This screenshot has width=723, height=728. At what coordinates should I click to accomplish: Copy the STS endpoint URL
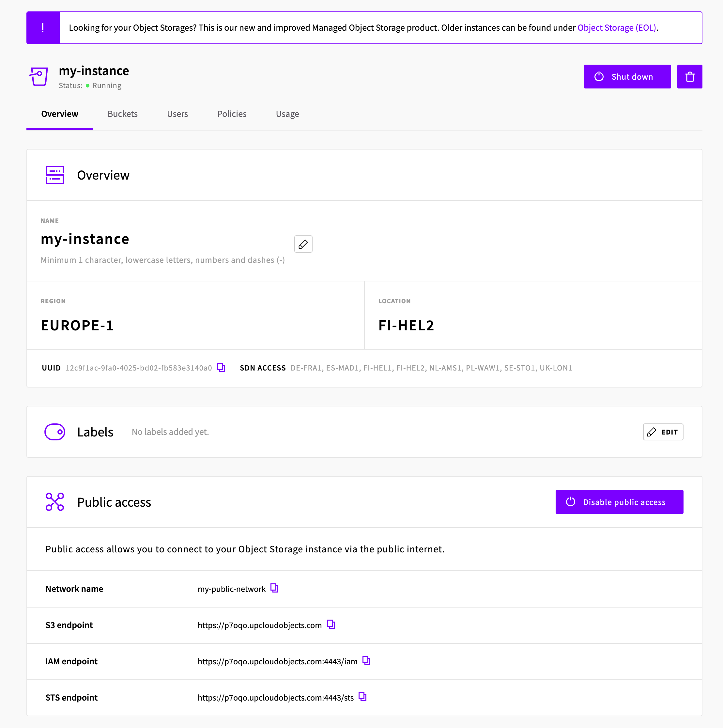coord(362,697)
